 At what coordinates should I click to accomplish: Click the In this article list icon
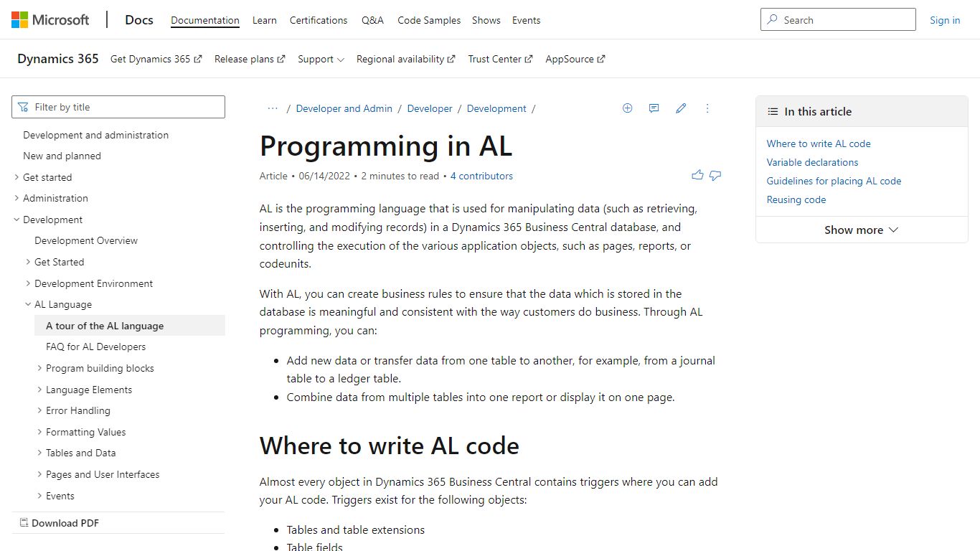click(x=773, y=112)
